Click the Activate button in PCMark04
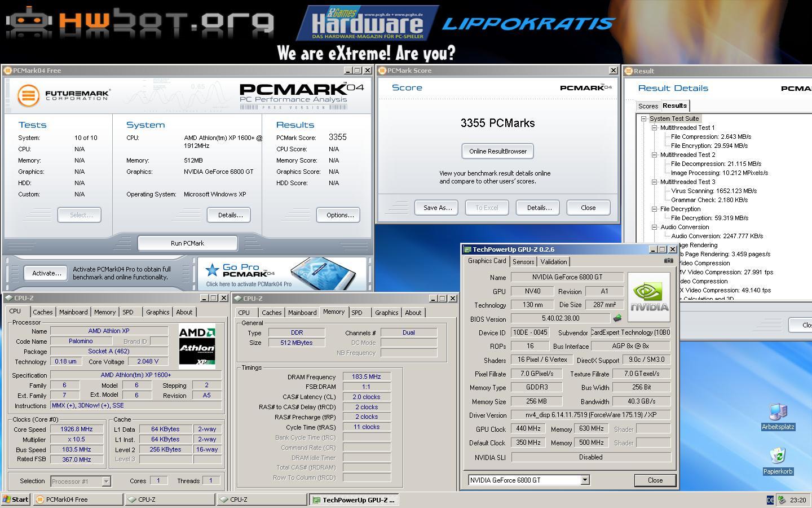 tap(46, 273)
